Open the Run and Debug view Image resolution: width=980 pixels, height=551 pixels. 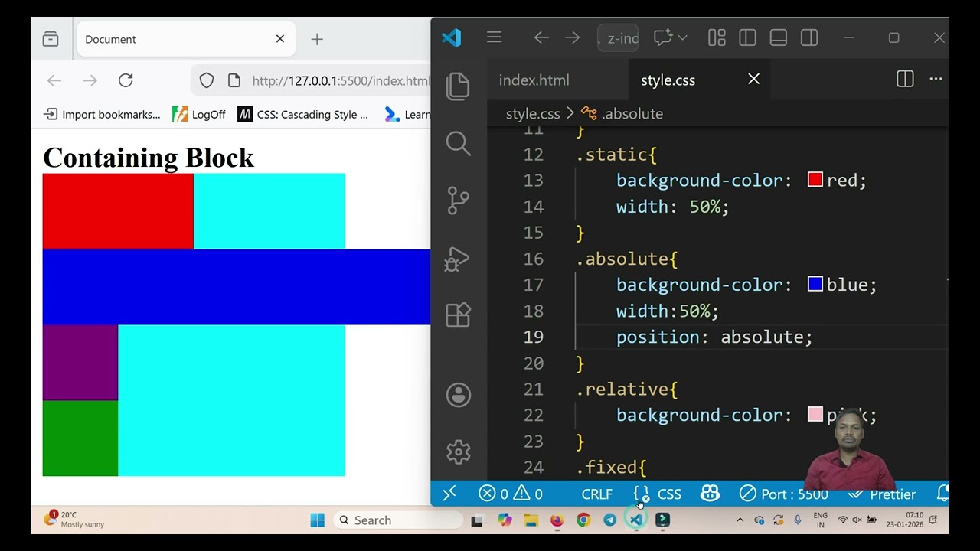click(457, 259)
